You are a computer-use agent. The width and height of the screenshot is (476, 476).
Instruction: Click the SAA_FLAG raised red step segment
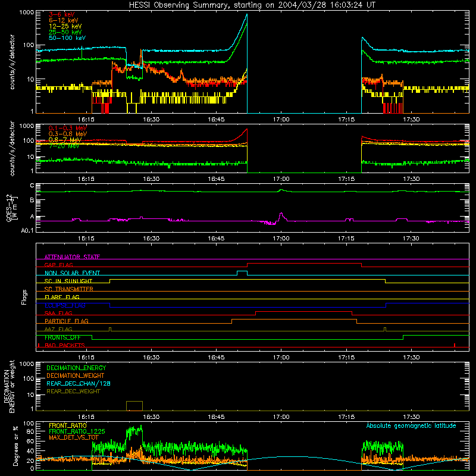(303, 311)
